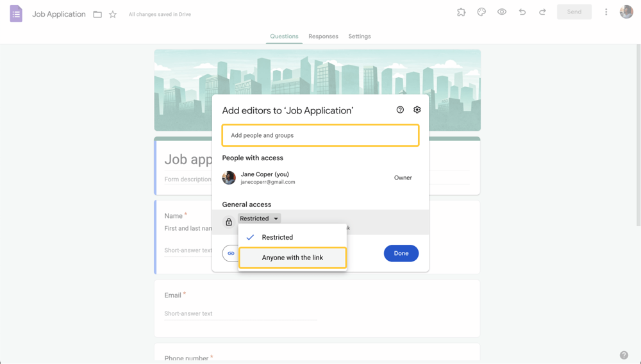The image size is (641, 364).
Task: Click the Google Forms home icon
Action: [16, 13]
